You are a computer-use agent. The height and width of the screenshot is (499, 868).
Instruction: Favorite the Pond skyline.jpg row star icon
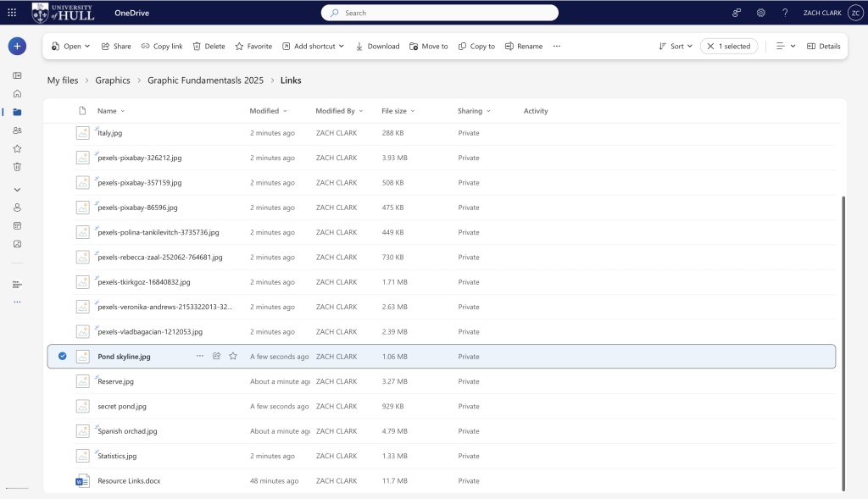pos(233,357)
